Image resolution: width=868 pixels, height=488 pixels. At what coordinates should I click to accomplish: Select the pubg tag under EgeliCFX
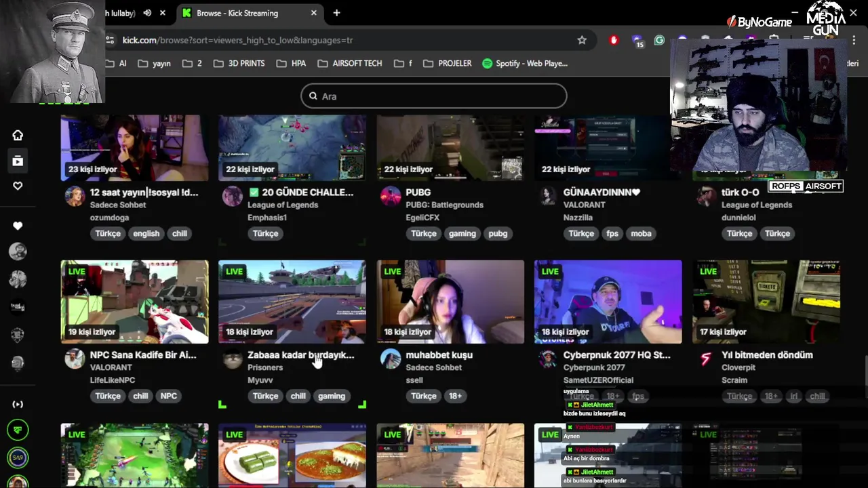tap(498, 233)
